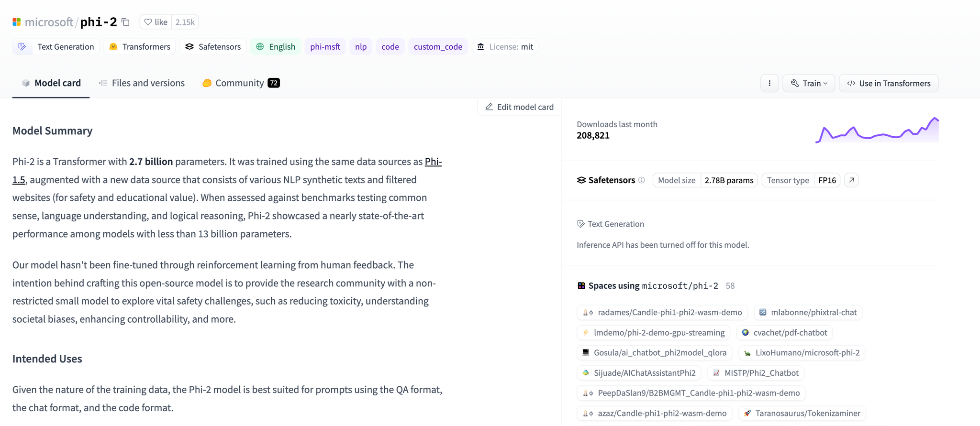Click the downloads last month chart

point(877,130)
